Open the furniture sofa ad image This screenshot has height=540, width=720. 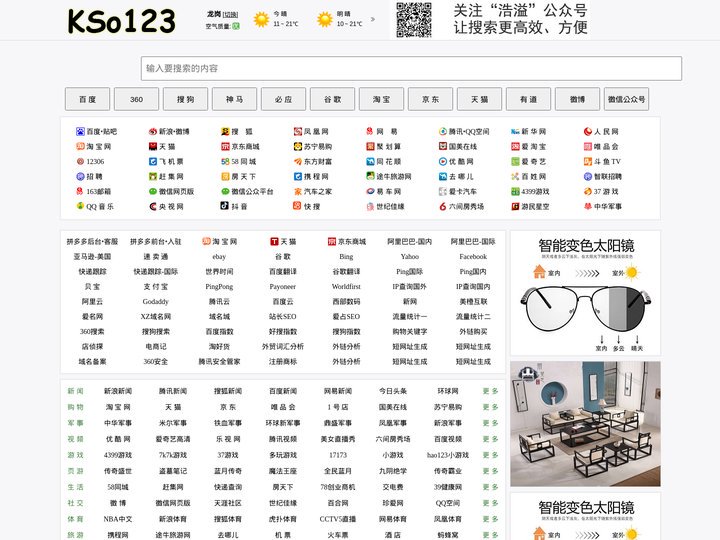tap(585, 424)
